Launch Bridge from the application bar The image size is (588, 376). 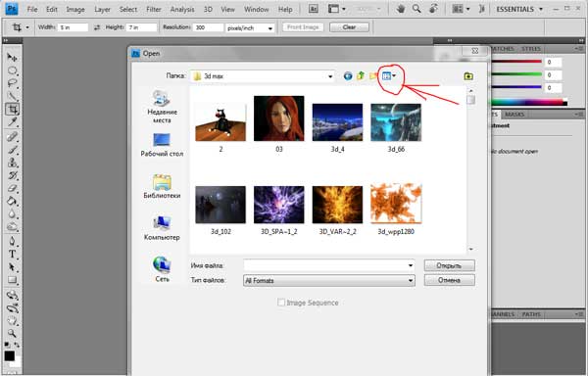coord(314,9)
